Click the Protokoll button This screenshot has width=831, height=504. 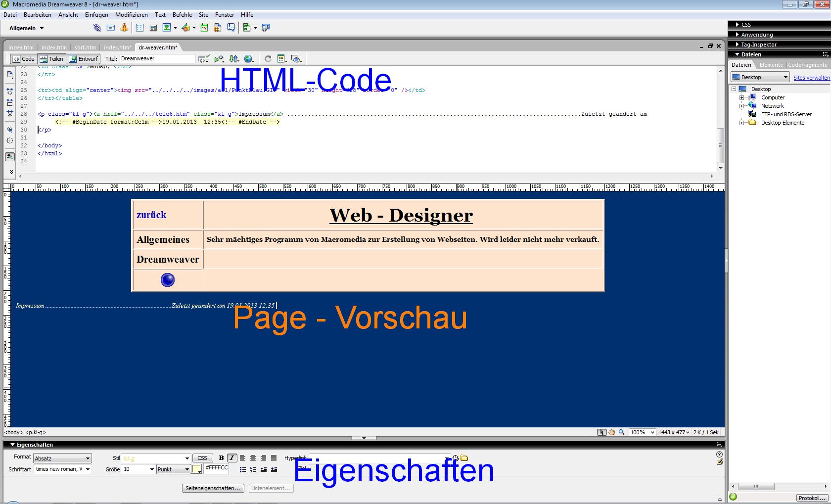812,498
